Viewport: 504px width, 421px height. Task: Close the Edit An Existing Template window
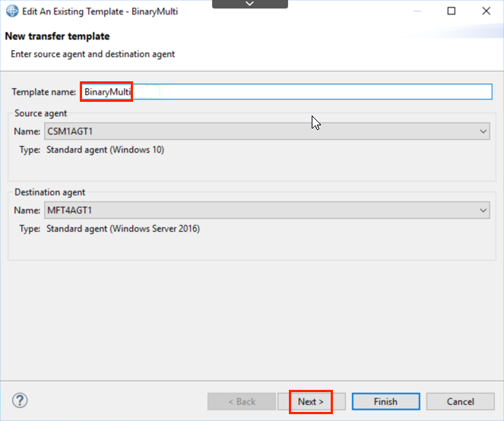(x=487, y=11)
